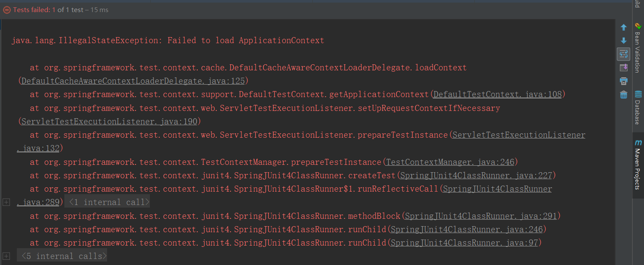
Task: Open DefaultTestContext.java:108 link
Action: coord(498,94)
